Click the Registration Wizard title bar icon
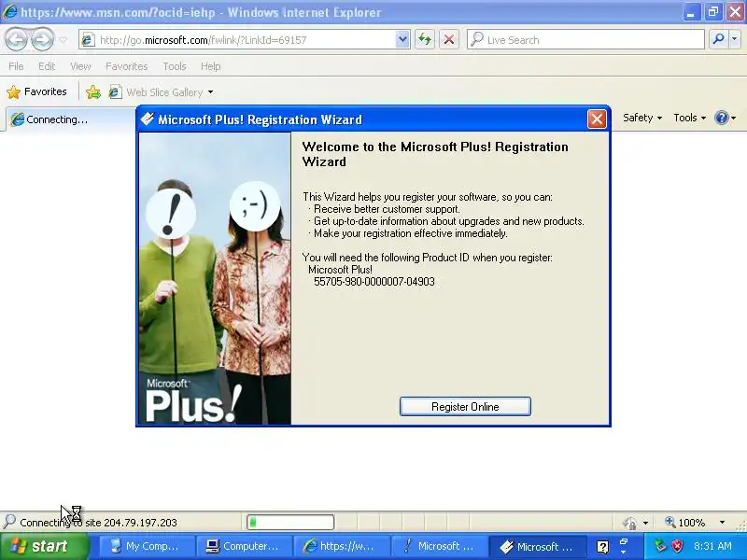Screen dimensions: 747x560 coord(148,119)
